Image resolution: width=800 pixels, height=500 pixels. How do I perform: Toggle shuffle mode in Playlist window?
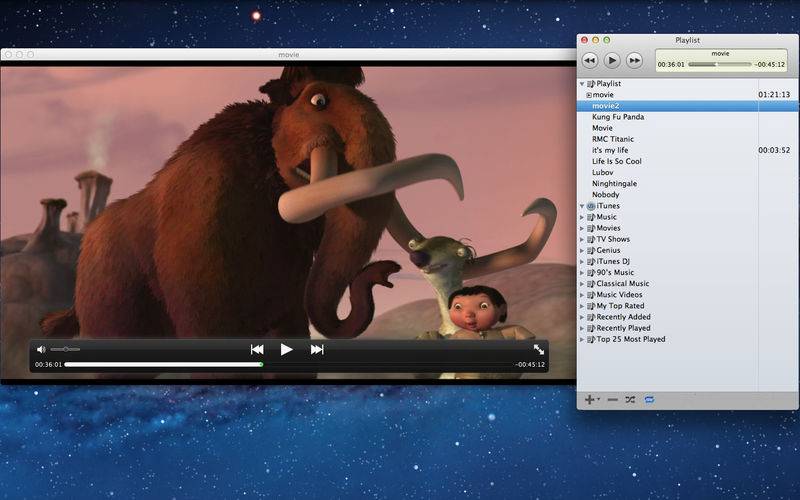pyautogui.click(x=630, y=399)
